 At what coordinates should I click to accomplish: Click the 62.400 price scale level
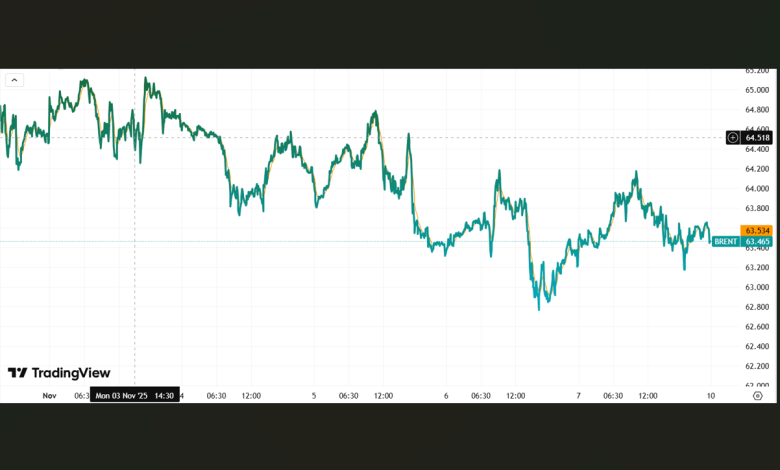pos(757,346)
